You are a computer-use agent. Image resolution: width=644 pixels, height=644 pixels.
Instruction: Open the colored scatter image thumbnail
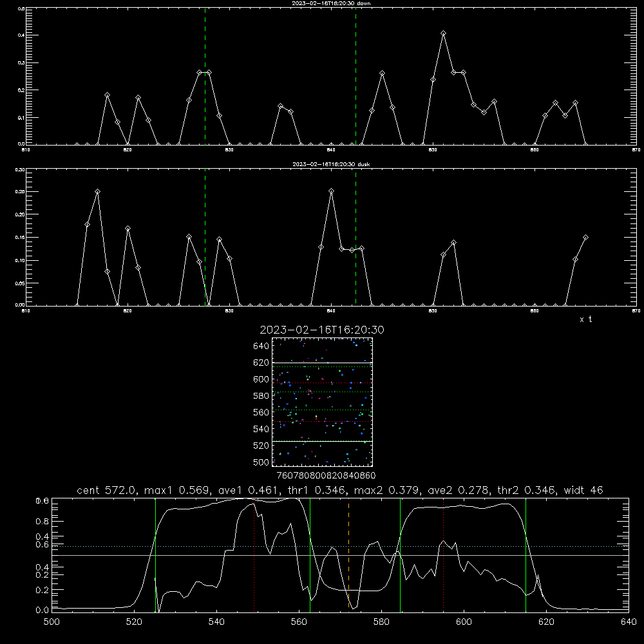(x=322, y=402)
